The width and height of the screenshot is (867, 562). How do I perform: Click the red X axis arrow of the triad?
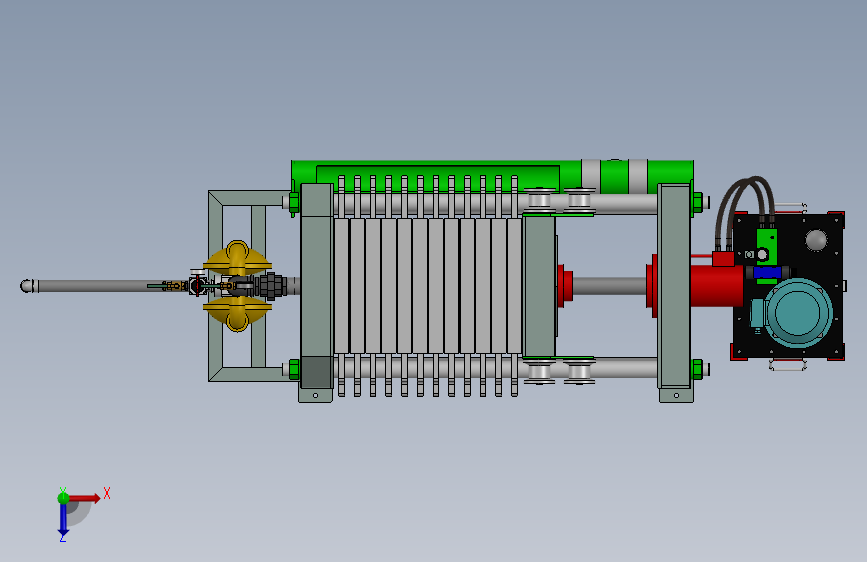click(x=84, y=498)
